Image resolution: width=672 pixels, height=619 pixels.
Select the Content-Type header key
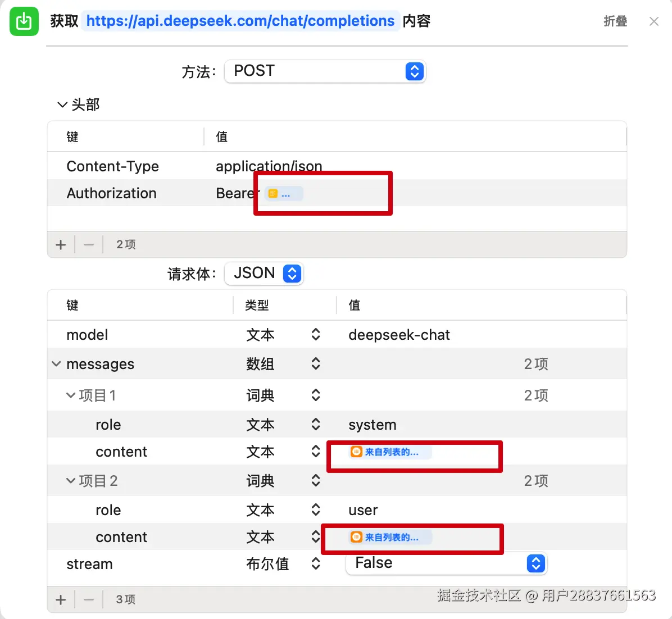tap(113, 166)
